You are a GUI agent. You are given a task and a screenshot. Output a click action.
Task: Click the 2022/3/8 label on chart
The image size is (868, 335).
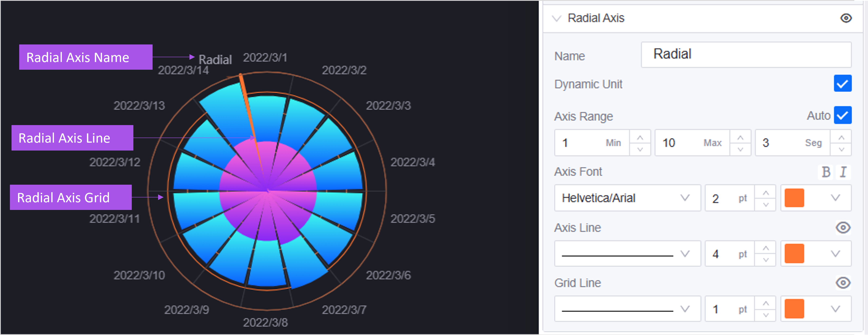click(266, 322)
